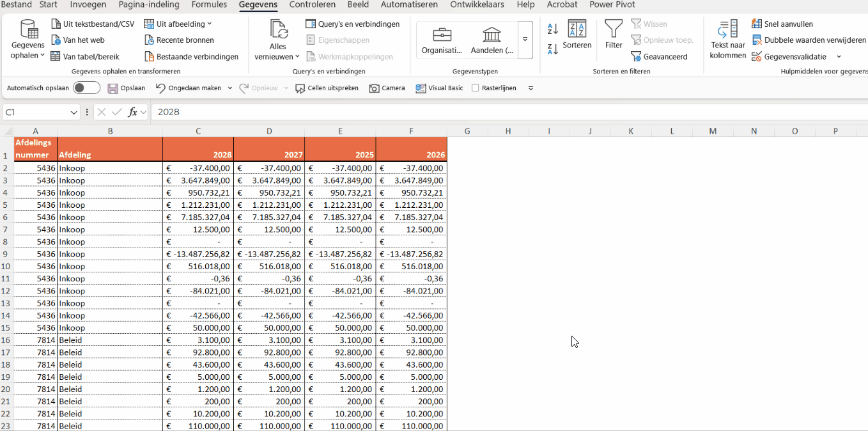Screen dimensions: 868x431
Task: Undo with Ongedaan maken
Action: click(189, 88)
